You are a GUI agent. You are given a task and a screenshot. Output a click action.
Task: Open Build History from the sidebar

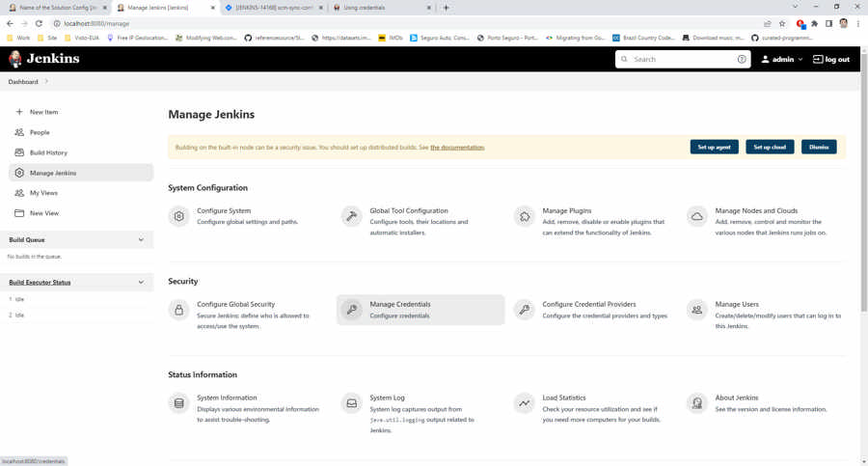coord(48,152)
